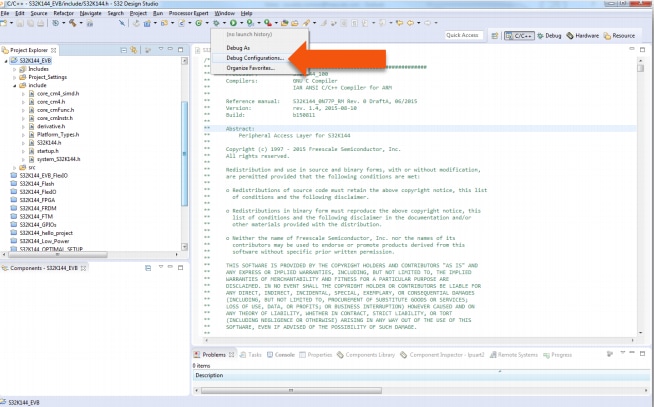The height and width of the screenshot is (407, 654).
Task: Expand the src folder
Action: click(x=14, y=167)
